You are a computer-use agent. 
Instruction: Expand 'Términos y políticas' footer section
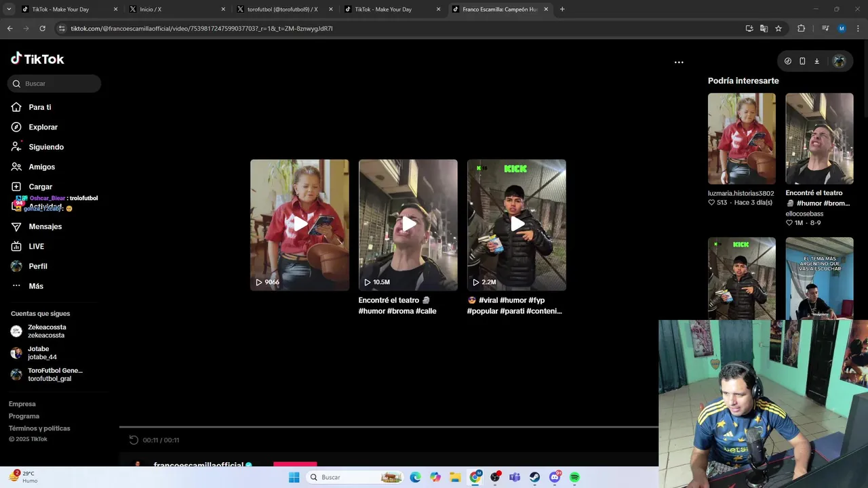(x=39, y=428)
